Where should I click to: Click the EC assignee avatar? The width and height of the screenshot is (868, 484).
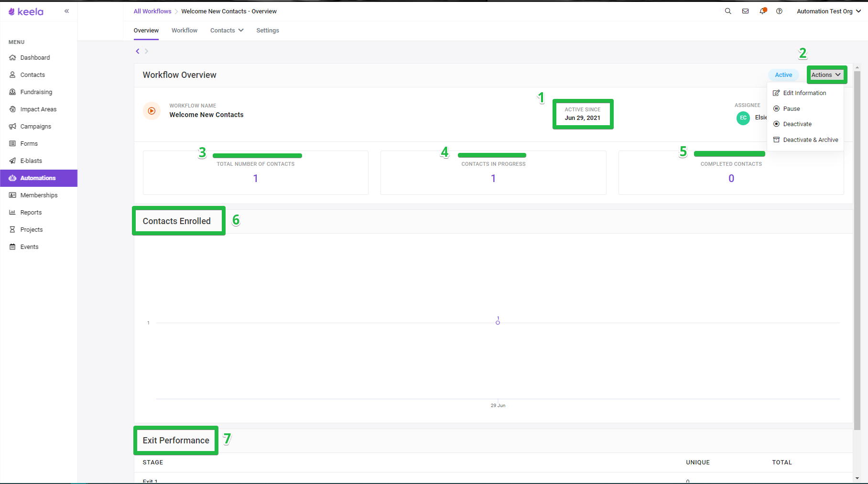pos(743,118)
